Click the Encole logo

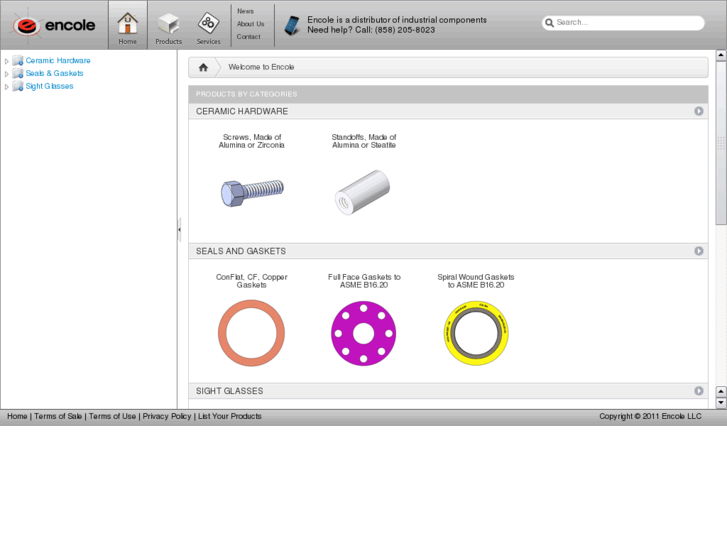coord(54,24)
